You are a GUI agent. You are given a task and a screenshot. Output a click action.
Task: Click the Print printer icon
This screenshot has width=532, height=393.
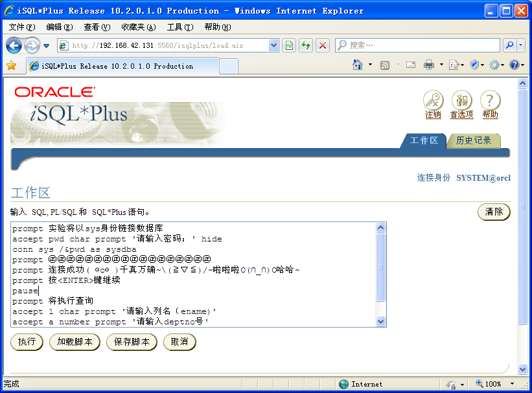tap(429, 65)
